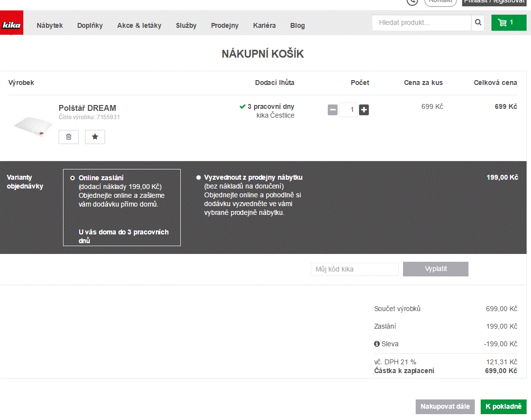
Task: Click the Počet column header
Action: [360, 83]
